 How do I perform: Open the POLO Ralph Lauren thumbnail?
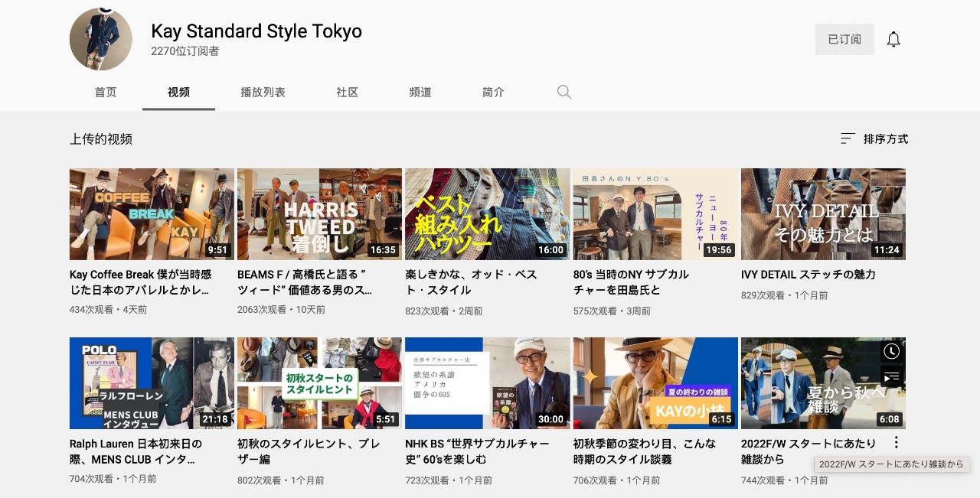pyautogui.click(x=152, y=383)
